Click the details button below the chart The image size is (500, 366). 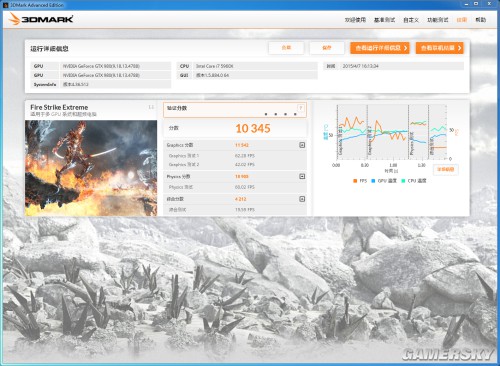[446, 169]
